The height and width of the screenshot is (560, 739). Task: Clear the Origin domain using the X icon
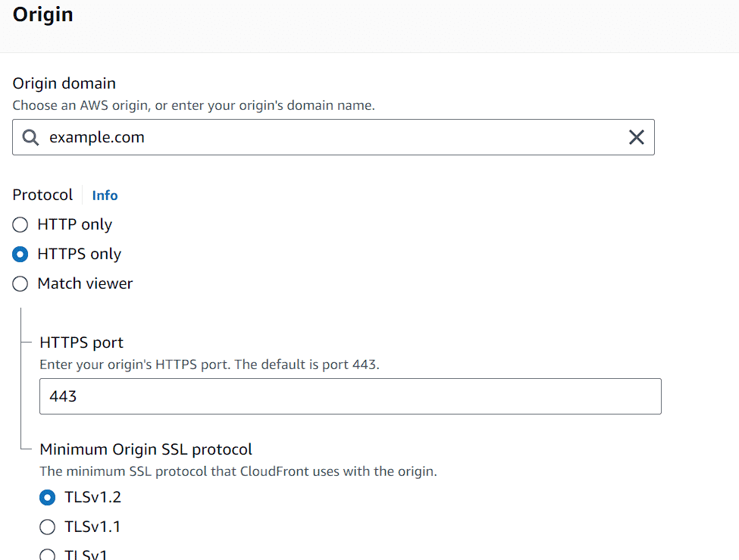click(x=637, y=137)
